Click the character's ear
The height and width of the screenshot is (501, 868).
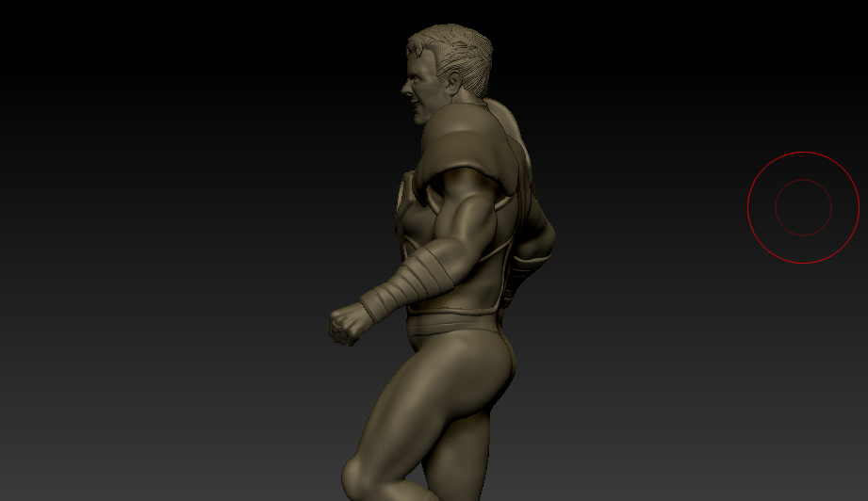coord(454,82)
